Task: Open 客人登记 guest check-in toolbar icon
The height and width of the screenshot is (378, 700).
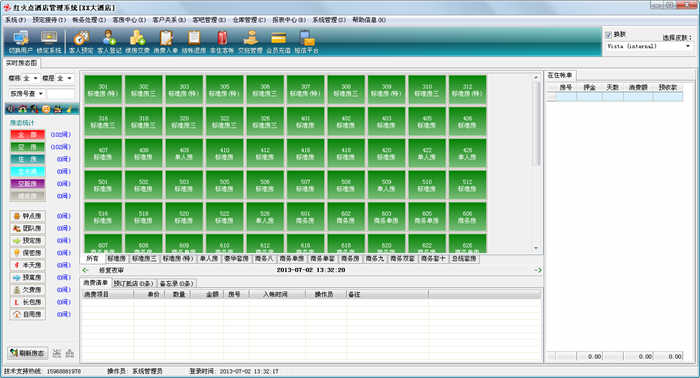Action: point(109,43)
